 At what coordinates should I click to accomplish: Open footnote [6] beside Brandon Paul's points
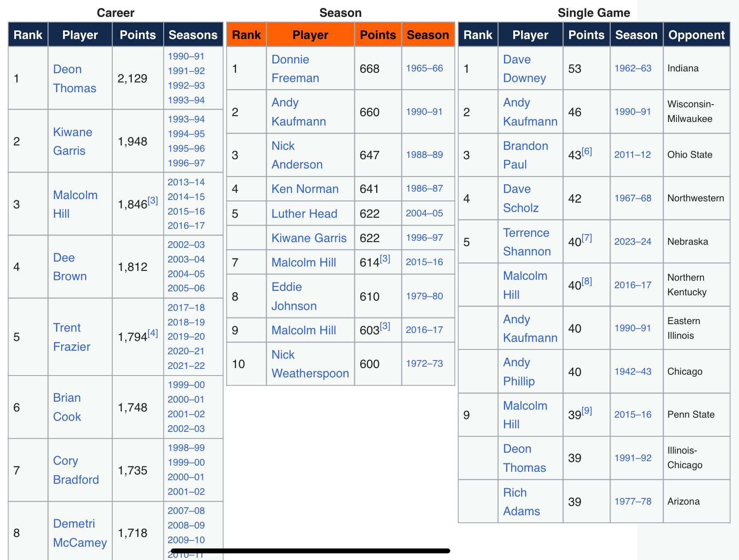click(x=586, y=151)
